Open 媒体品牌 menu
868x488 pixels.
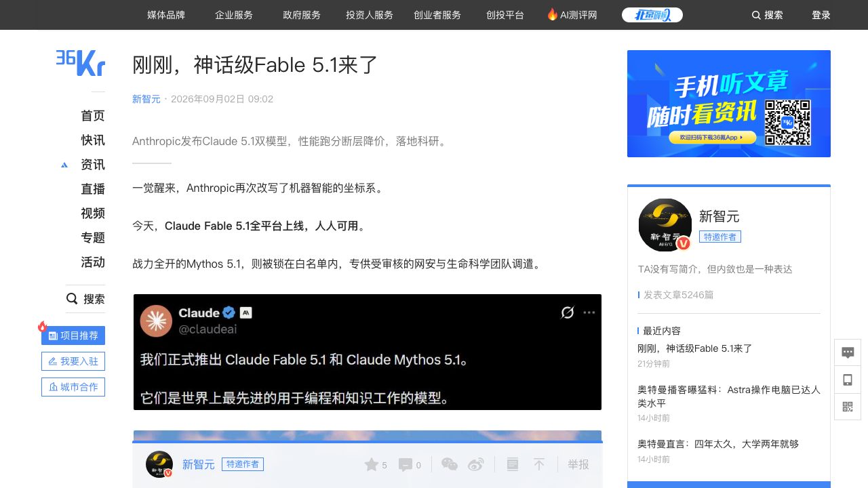click(x=166, y=15)
